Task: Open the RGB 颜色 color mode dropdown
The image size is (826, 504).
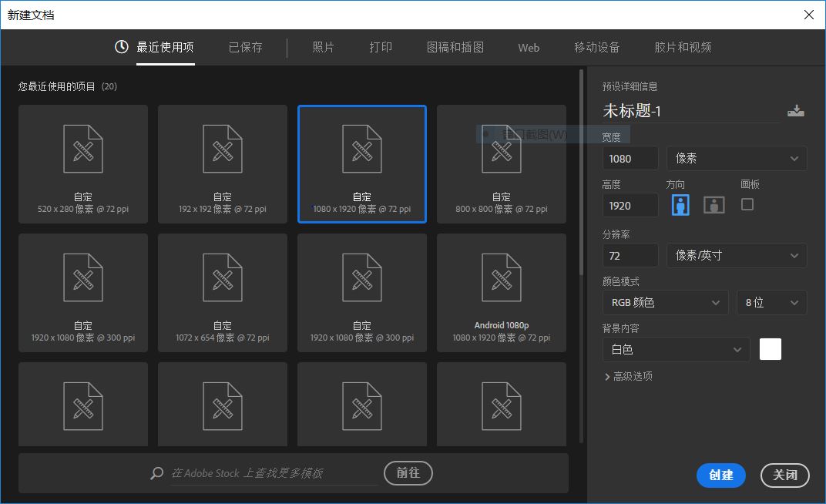Action: coord(665,302)
